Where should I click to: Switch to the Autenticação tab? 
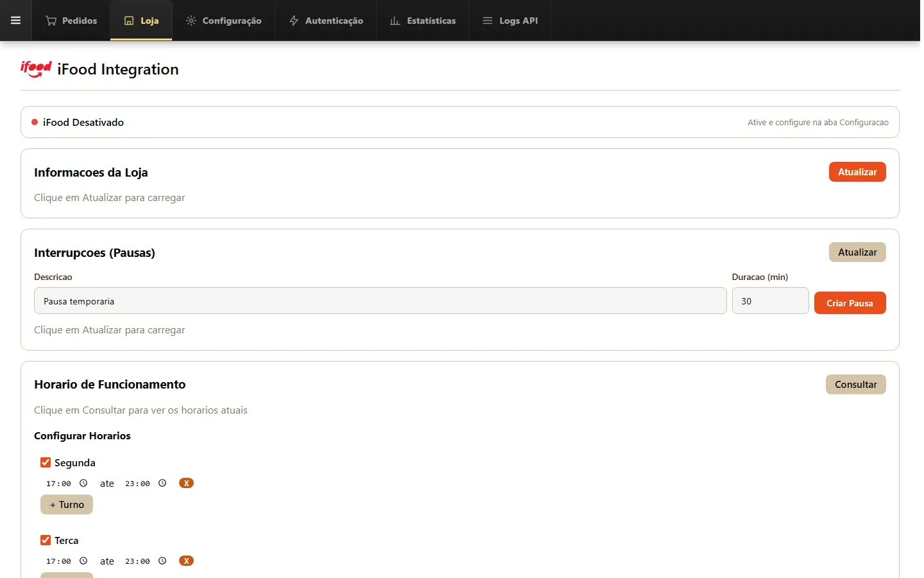coord(326,21)
